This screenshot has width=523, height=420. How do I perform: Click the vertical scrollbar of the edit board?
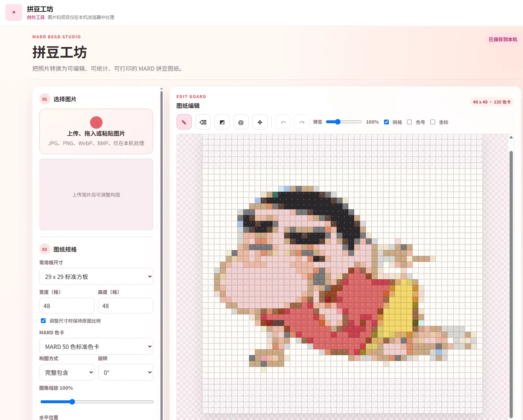coord(511,284)
